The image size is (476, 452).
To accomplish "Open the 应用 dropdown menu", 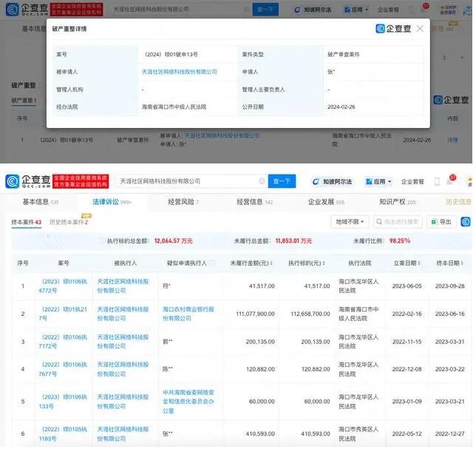I will point(379,181).
